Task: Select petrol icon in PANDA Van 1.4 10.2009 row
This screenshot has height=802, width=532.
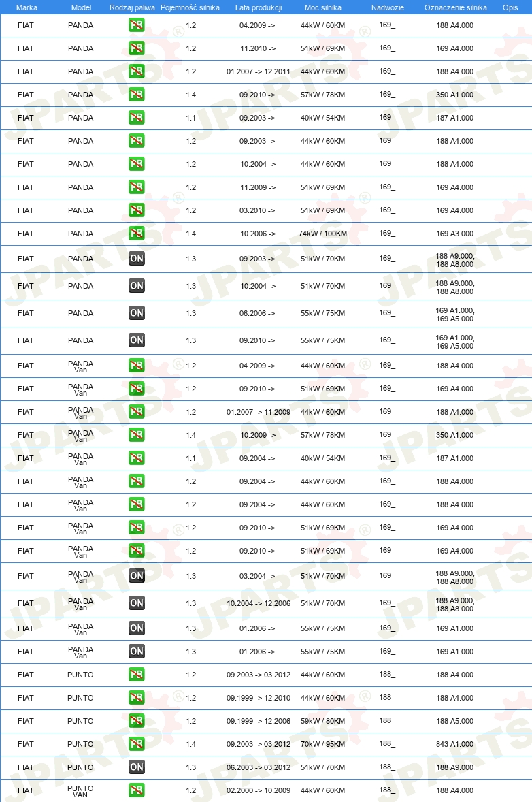Action: [137, 435]
